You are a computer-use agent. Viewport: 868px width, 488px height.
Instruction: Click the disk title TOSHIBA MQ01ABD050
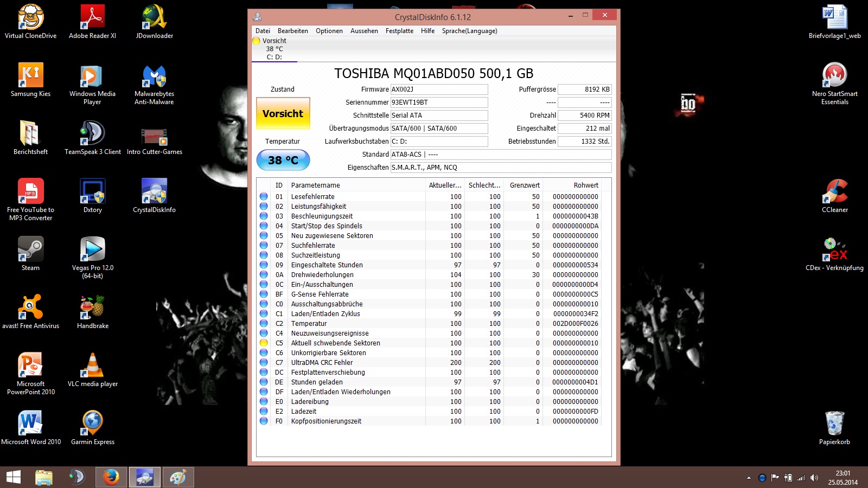[433, 73]
